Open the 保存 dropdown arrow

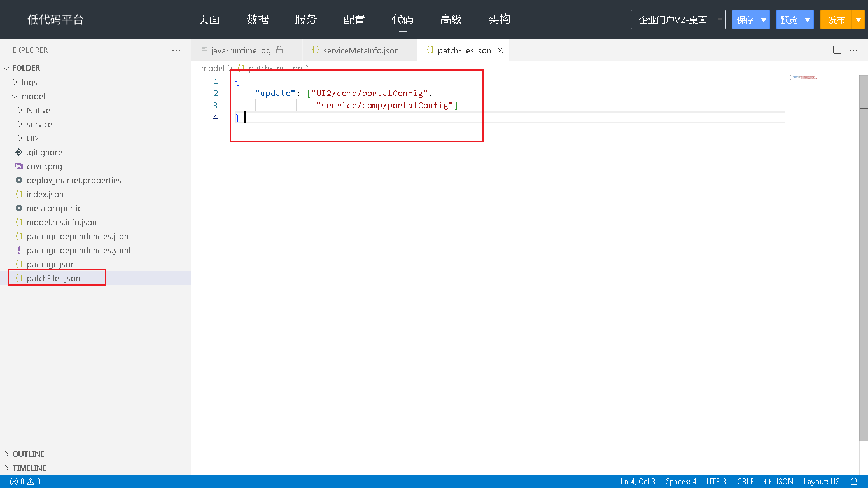[x=764, y=20]
